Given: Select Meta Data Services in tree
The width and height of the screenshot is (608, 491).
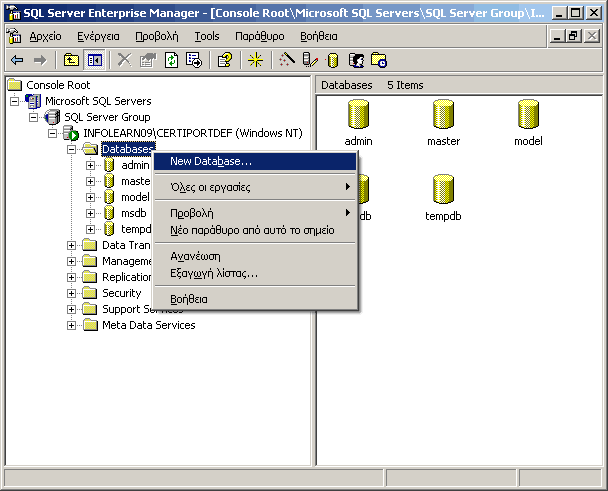Looking at the screenshot, I should [149, 325].
